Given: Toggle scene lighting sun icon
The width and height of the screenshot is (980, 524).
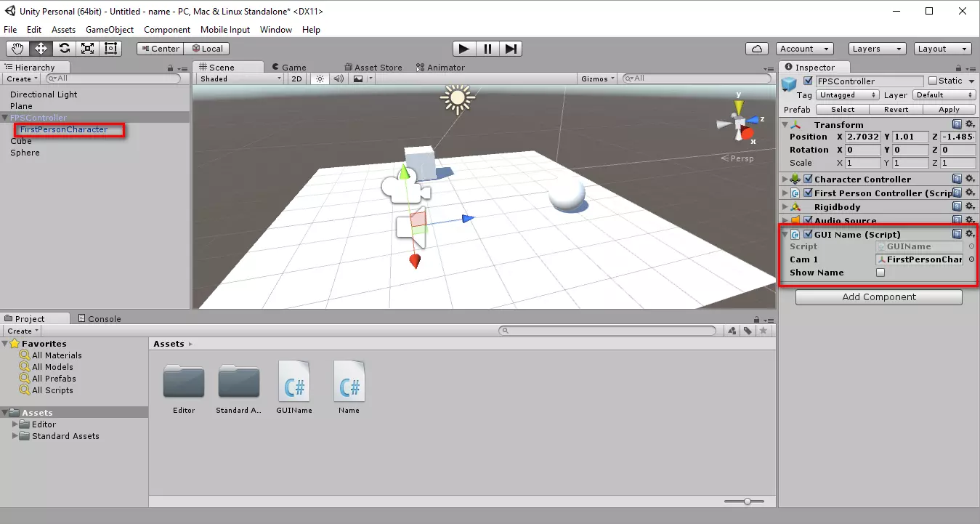Looking at the screenshot, I should click(x=319, y=78).
